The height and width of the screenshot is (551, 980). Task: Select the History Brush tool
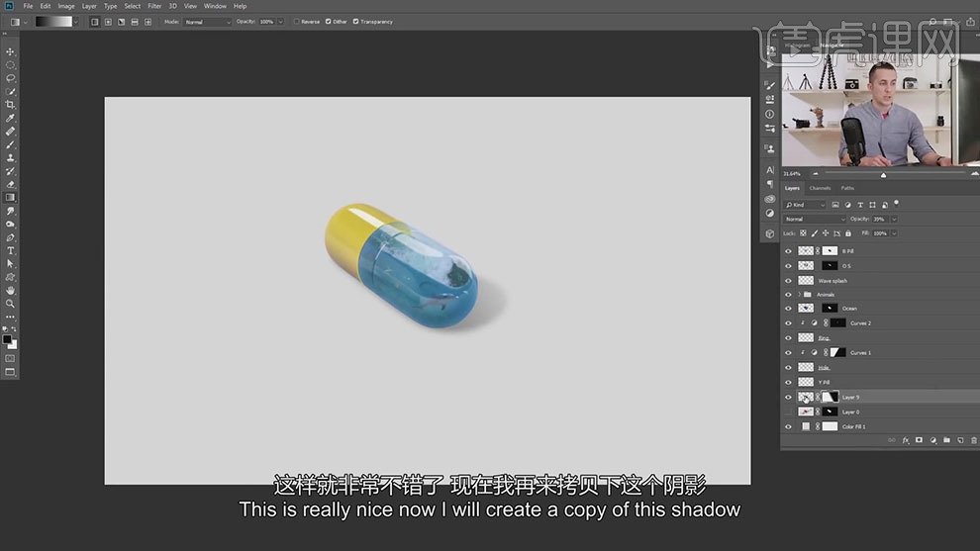[x=10, y=171]
